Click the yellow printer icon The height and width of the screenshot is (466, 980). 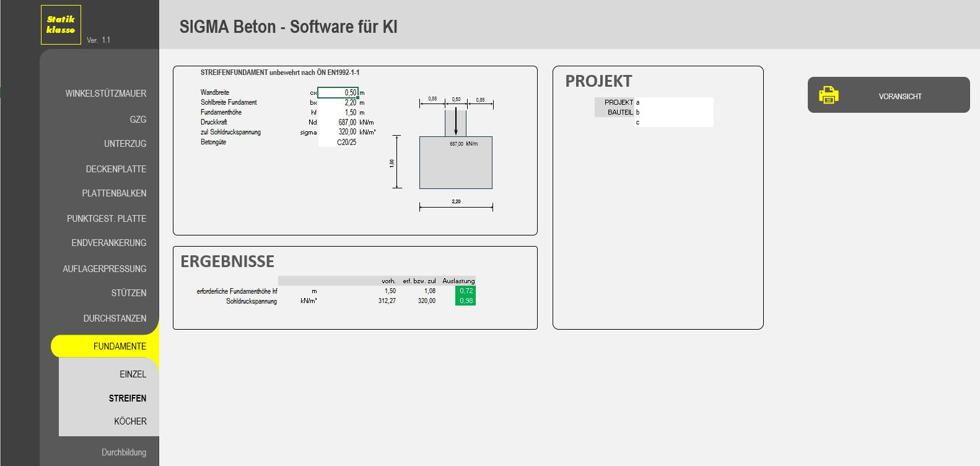pyautogui.click(x=828, y=95)
